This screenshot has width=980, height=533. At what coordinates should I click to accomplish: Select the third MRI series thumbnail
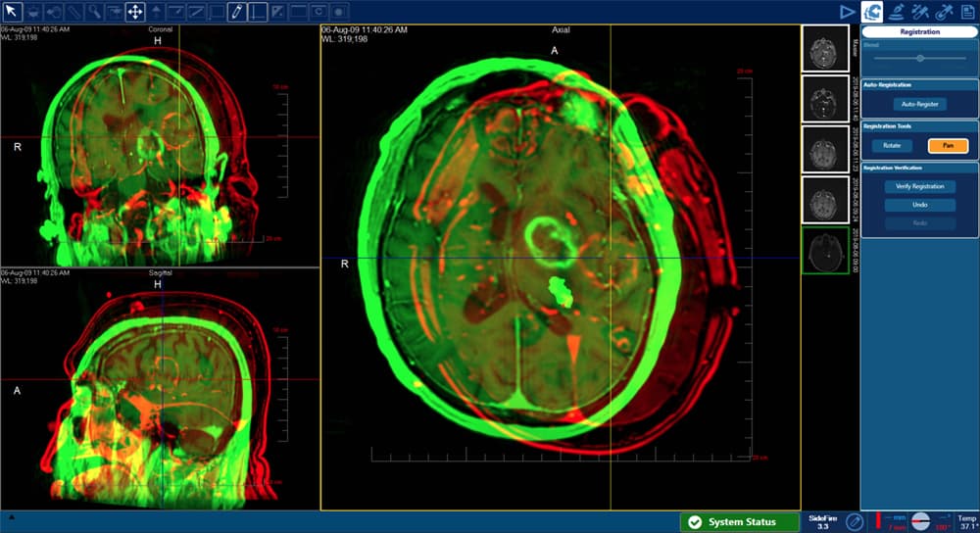pos(825,149)
